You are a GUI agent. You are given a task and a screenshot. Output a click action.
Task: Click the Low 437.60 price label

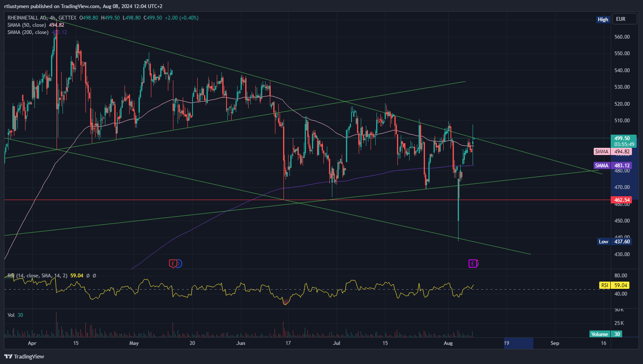pos(615,242)
